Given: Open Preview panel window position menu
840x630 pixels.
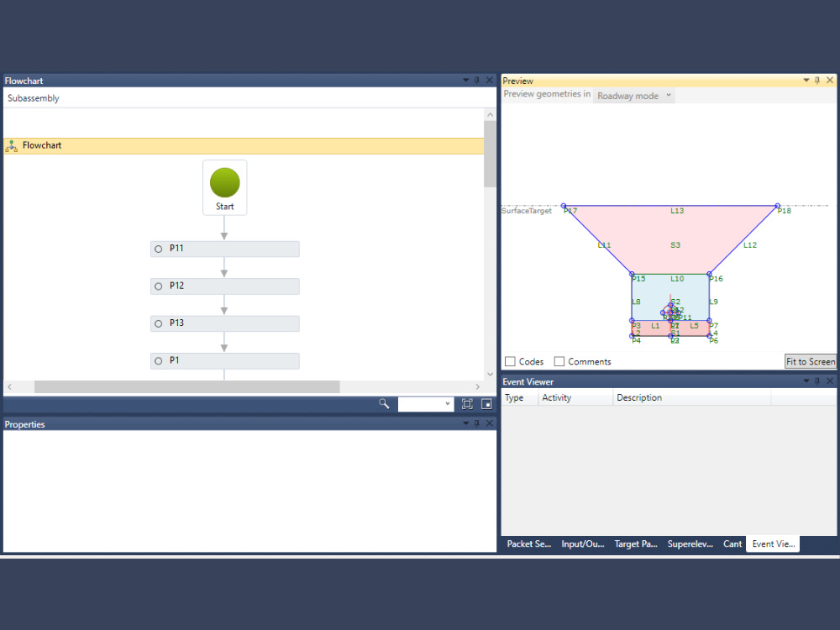Looking at the screenshot, I should (x=806, y=81).
